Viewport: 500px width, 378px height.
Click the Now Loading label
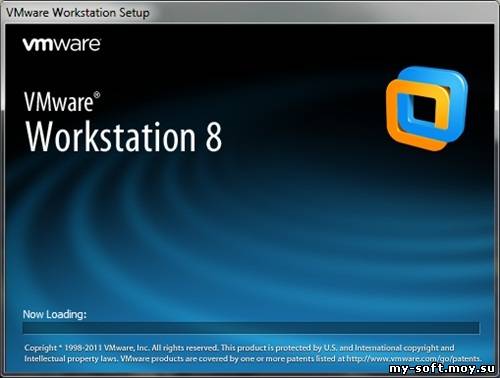55,314
